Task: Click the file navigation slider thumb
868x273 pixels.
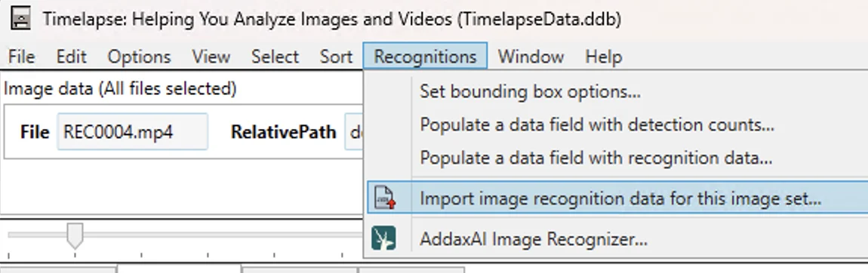Action: 75,236
